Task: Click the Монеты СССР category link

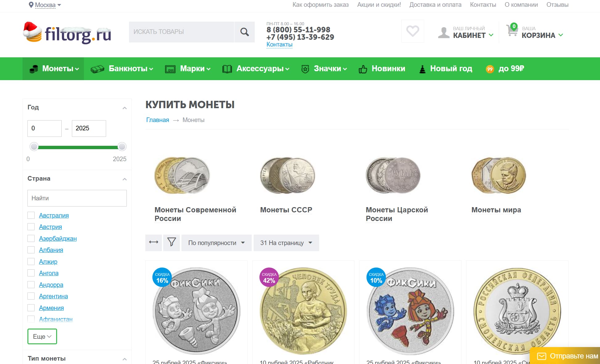Action: click(x=286, y=210)
